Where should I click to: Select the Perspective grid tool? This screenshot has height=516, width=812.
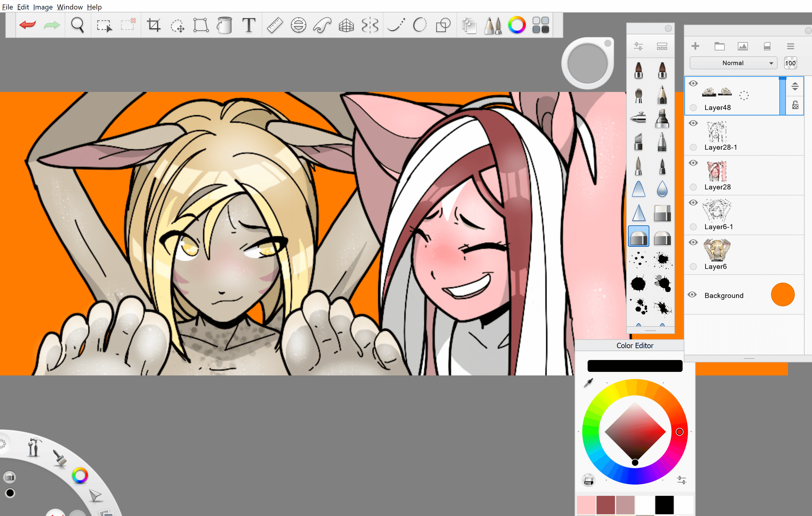pos(346,25)
